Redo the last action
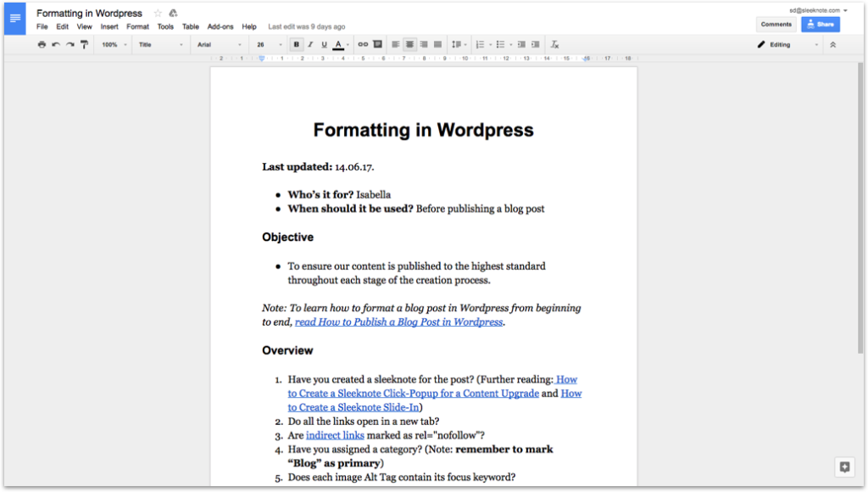Image resolution: width=868 pixels, height=492 pixels. 70,44
